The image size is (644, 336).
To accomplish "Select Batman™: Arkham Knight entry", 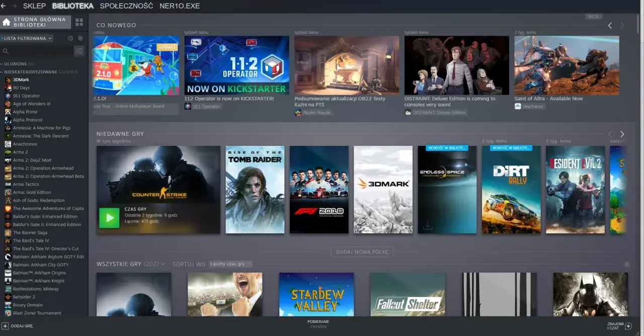I will point(39,281).
